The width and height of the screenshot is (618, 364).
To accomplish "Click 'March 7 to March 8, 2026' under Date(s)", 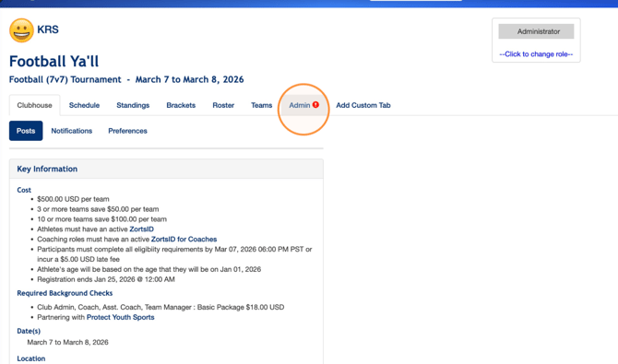I will [x=67, y=342].
